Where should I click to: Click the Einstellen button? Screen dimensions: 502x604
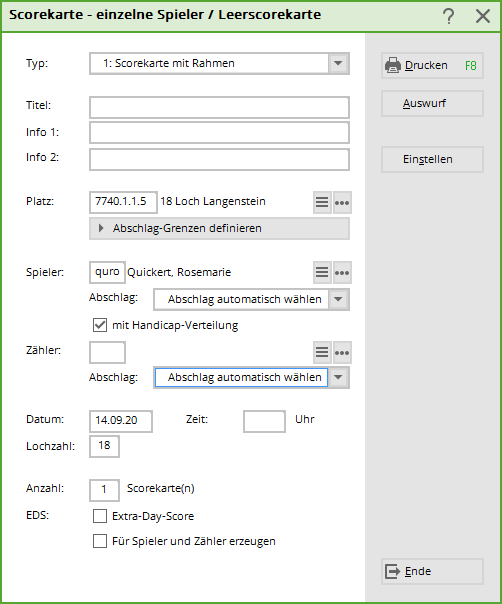tap(432, 159)
